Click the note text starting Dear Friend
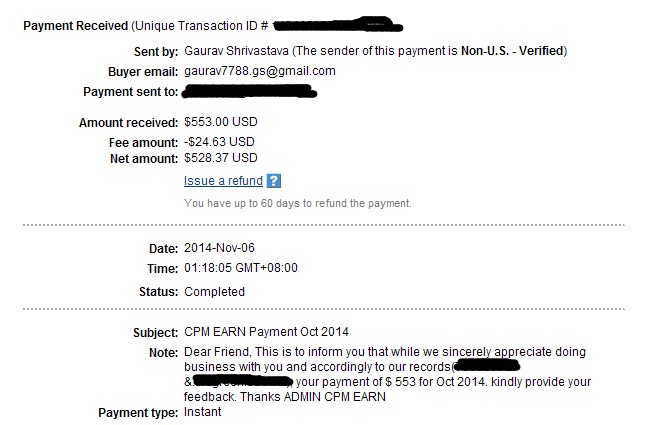This screenshot has height=425, width=663. [x=387, y=374]
